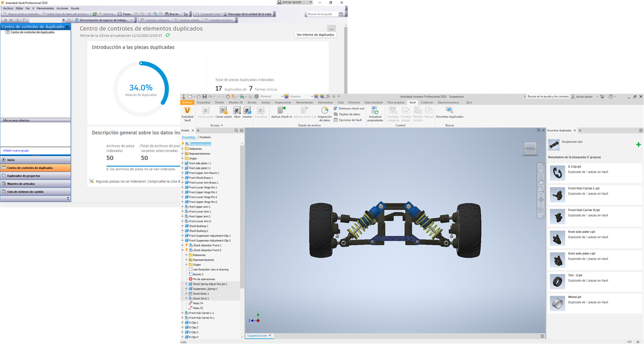Open Maestro de artículos in Vault sidebar
644x344 pixels.
pyautogui.click(x=35, y=183)
